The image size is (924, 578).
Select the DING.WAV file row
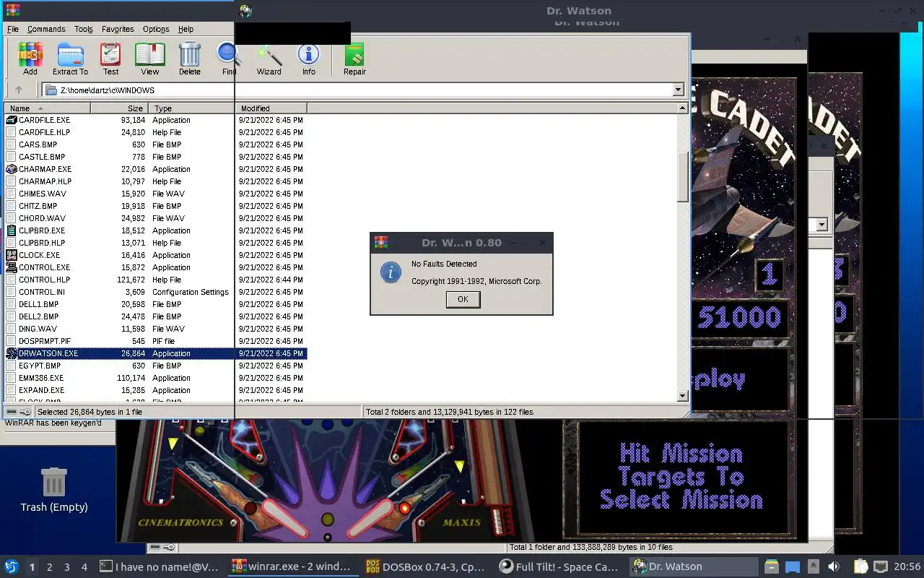[156, 329]
